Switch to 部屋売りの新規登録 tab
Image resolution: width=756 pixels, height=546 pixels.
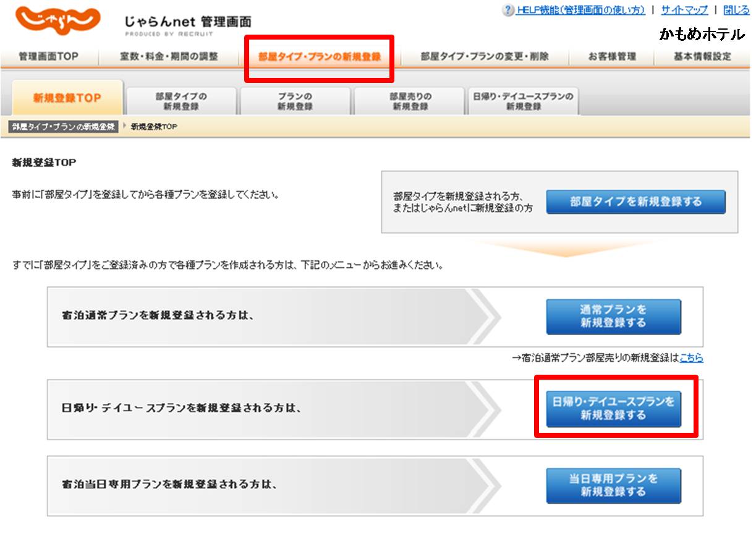[x=410, y=101]
